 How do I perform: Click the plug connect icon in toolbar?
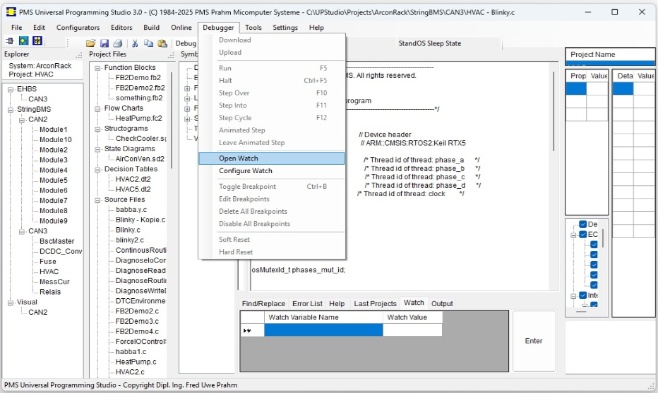point(10,41)
